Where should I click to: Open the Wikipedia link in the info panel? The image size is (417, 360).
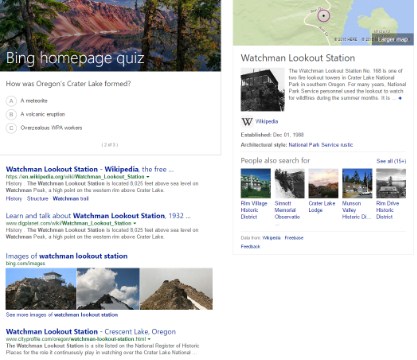[x=267, y=121]
